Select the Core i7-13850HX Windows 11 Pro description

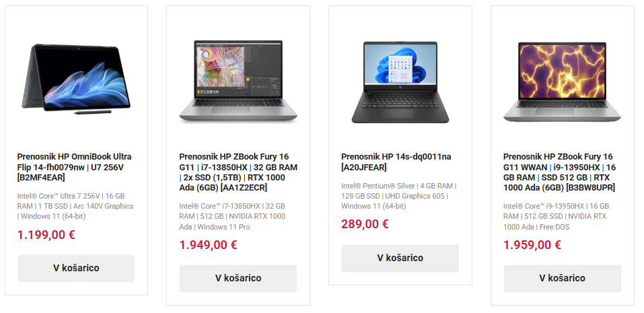pyautogui.click(x=232, y=217)
